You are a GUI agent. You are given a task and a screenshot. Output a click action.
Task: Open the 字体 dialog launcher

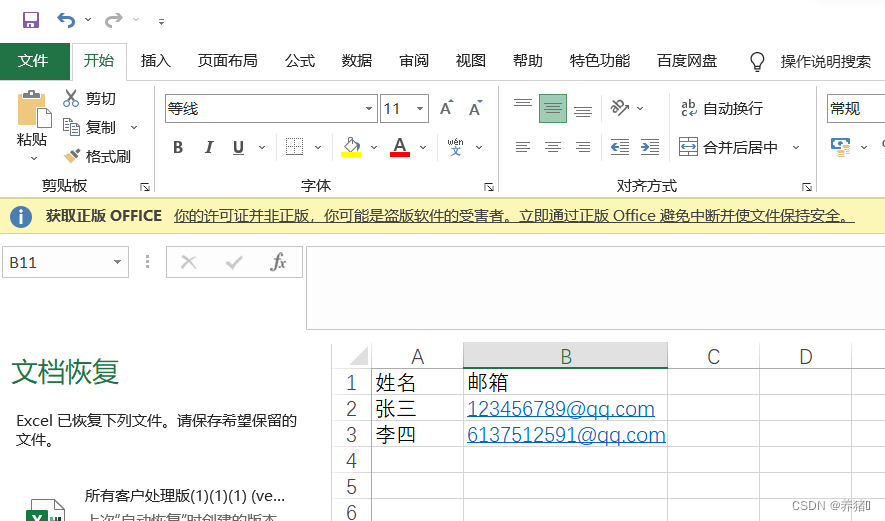tap(489, 187)
